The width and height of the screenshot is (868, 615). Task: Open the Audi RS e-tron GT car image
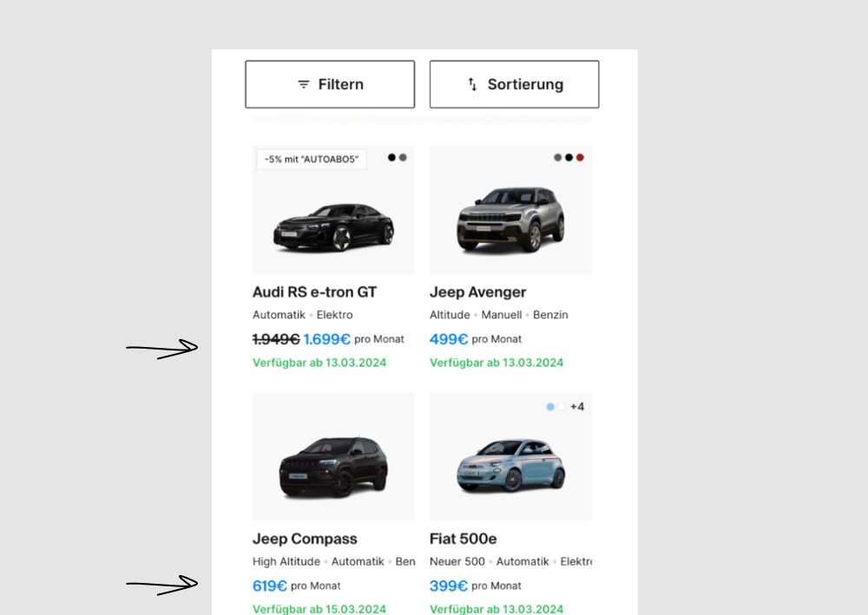333,228
